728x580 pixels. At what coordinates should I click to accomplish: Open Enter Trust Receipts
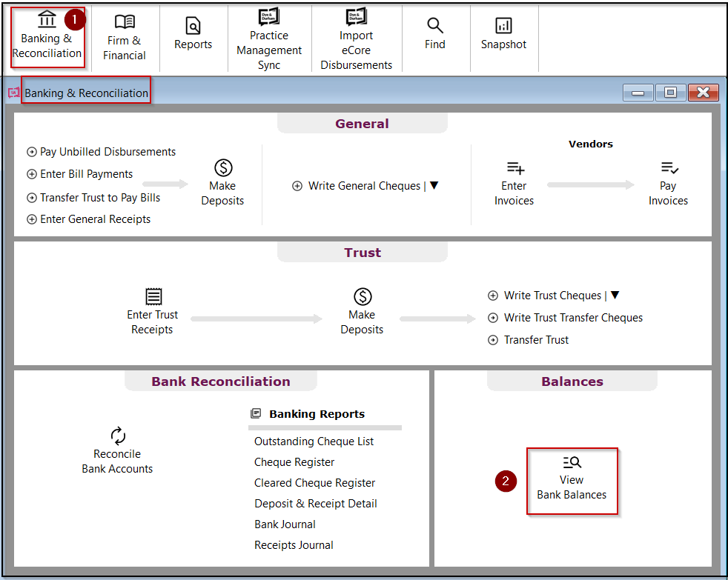click(x=152, y=310)
